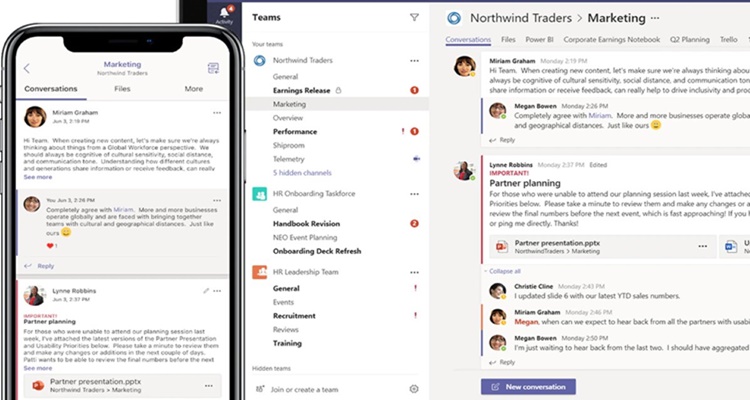Open more options on Partner presentation.pptx attachment
The height and width of the screenshot is (400, 750).
point(703,245)
